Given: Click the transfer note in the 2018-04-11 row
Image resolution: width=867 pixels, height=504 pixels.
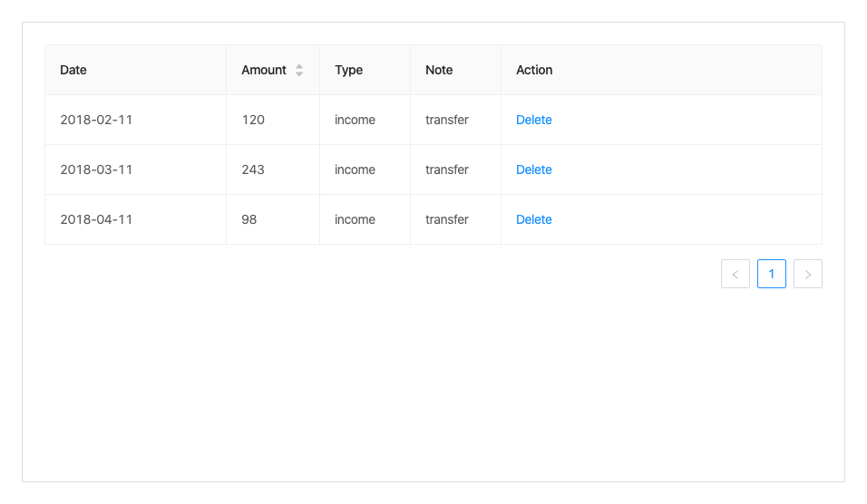Looking at the screenshot, I should [x=447, y=219].
